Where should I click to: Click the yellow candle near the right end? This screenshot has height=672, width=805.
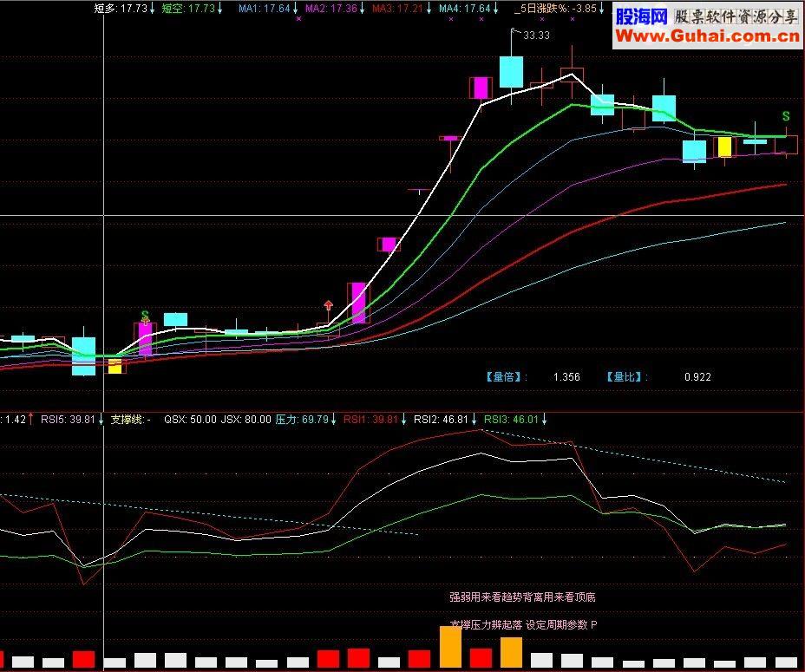pos(724,147)
